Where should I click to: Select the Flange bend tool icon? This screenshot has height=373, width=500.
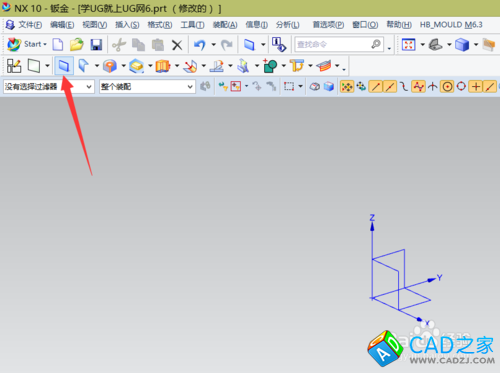coord(83,66)
